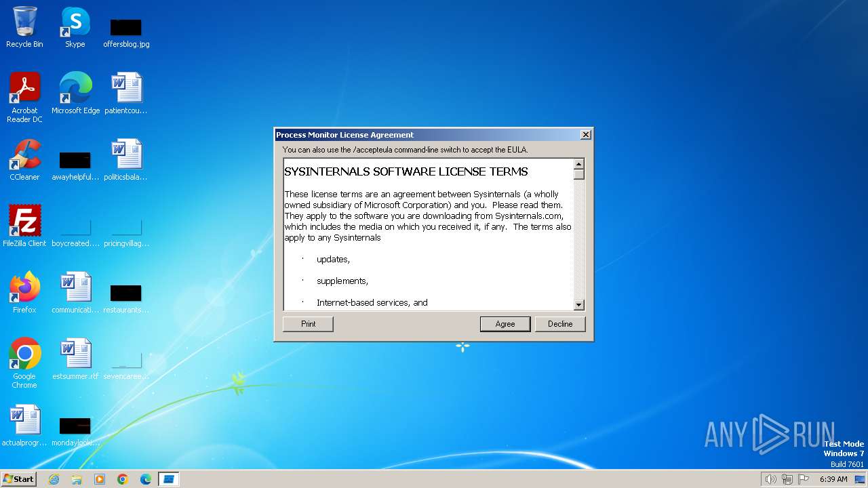Click the /accepteula command-line hint text
This screenshot has width=868, height=488.
(x=406, y=150)
